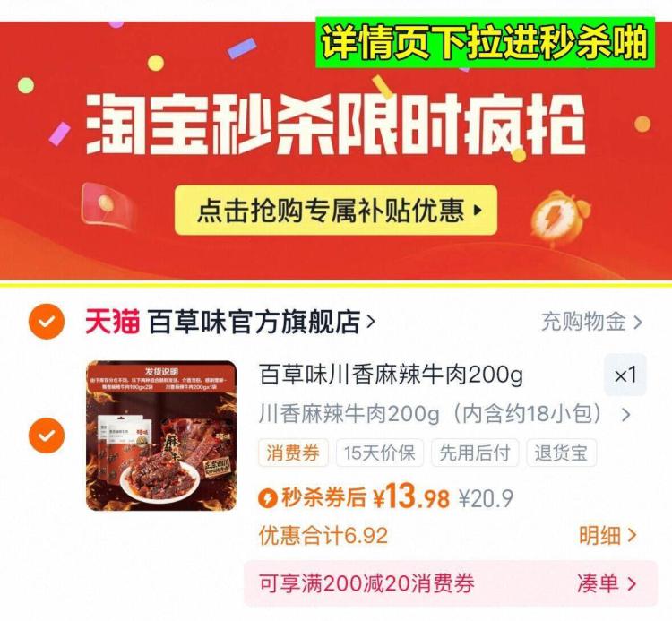Tap the 先用后付 tag

pos(475,453)
